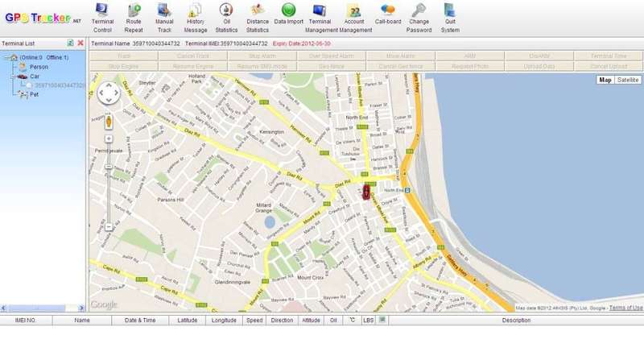This screenshot has height=356, width=644.
Task: Click the IMEI NO. column header
Action: [26, 321]
